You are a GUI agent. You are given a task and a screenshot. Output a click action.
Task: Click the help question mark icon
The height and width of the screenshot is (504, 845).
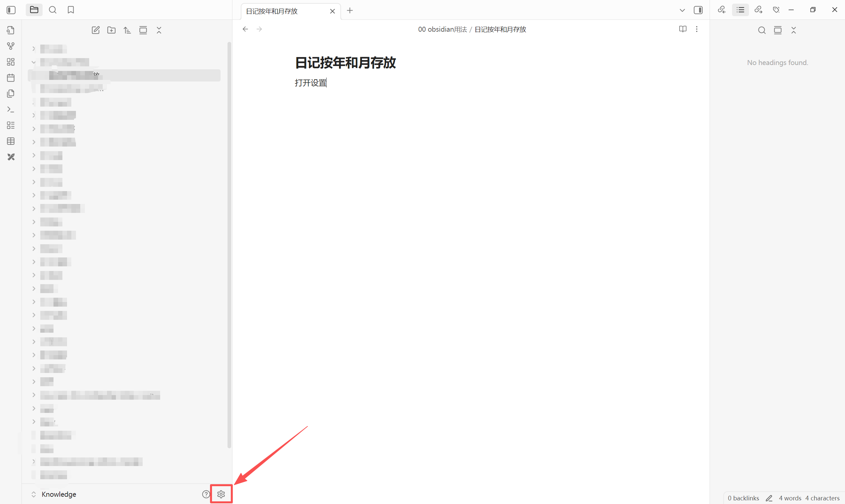(x=206, y=494)
